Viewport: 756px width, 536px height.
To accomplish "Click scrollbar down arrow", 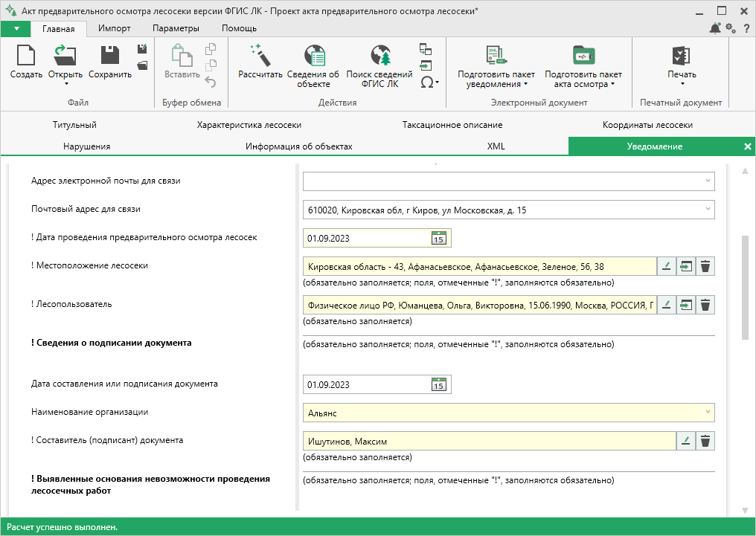I will point(745,510).
